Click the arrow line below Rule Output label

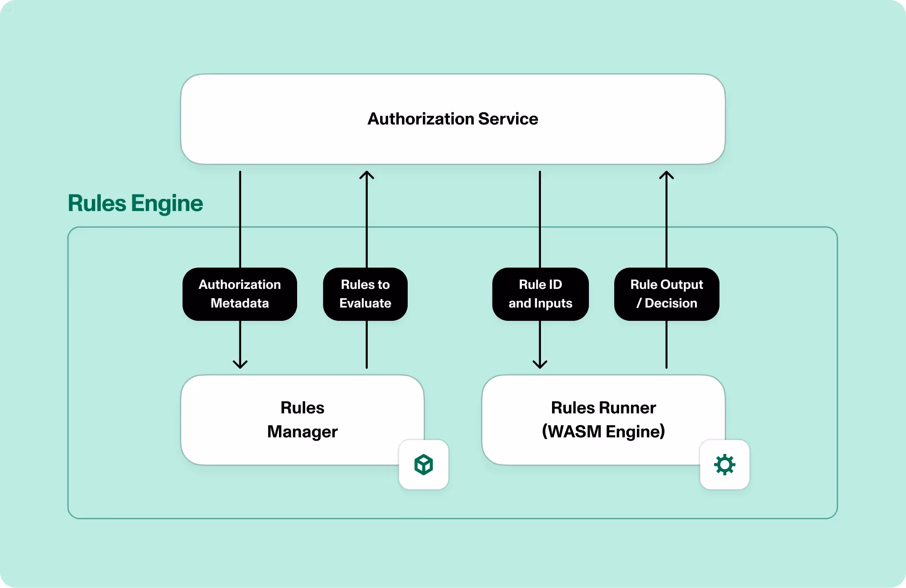(x=666, y=344)
